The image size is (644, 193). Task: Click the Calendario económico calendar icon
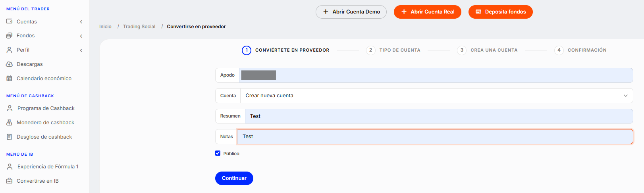tap(9, 79)
